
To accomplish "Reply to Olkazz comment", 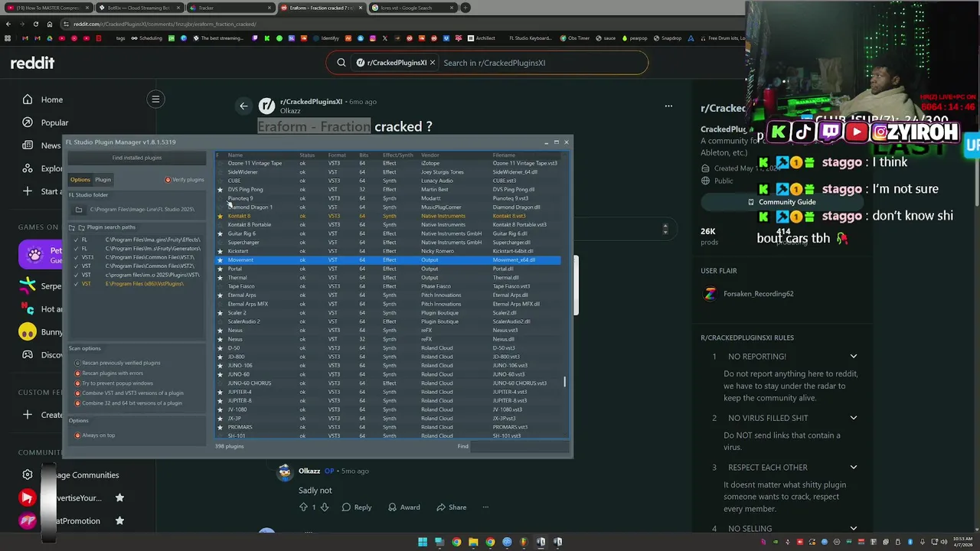I will pos(357,507).
